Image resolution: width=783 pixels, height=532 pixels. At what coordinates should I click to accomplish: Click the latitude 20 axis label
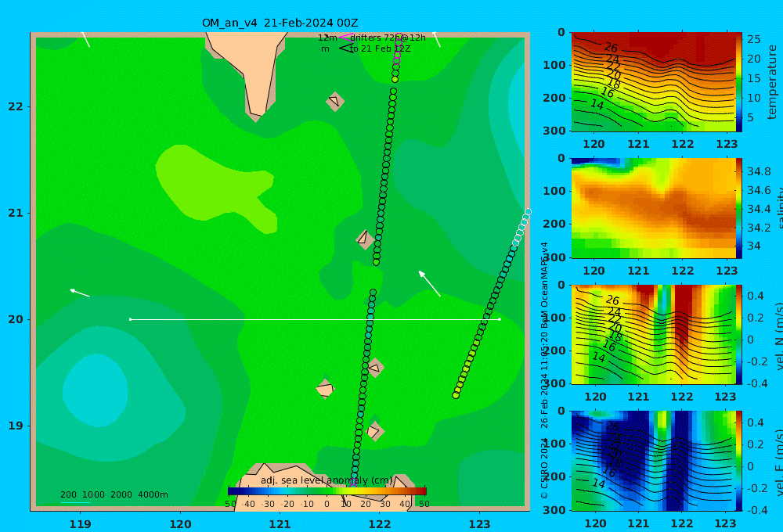16,319
